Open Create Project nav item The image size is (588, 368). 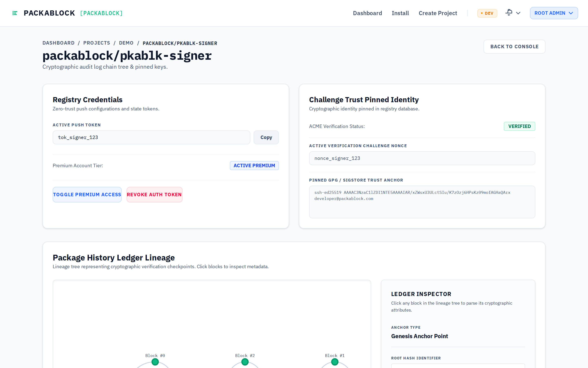coord(438,13)
